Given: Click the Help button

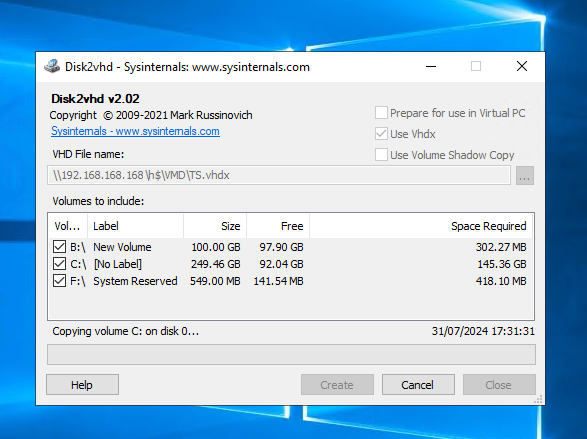Looking at the screenshot, I should (x=82, y=385).
